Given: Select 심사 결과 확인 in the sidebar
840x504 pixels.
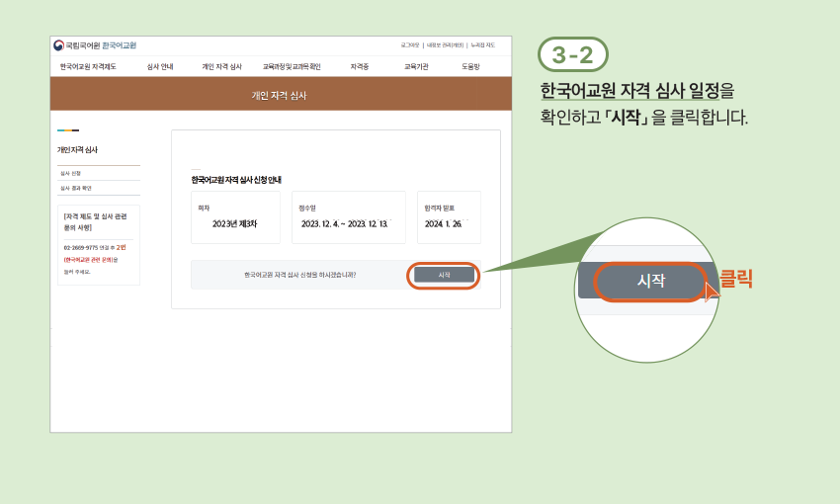Looking at the screenshot, I should pos(75,188).
